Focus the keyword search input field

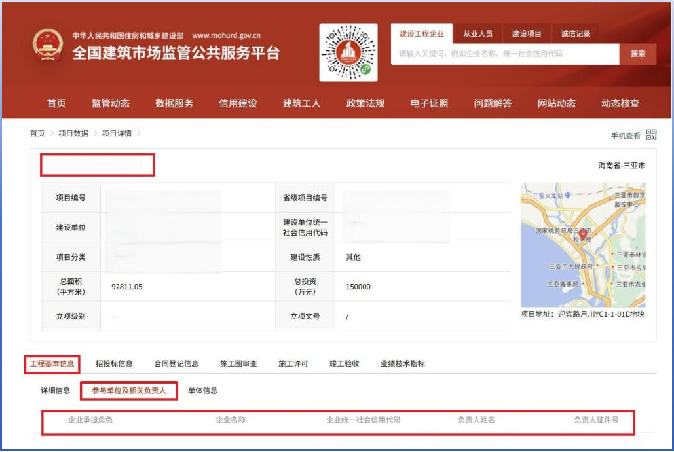(505, 54)
